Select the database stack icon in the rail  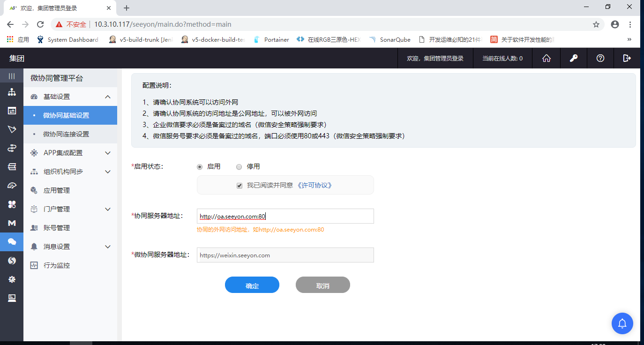point(12,167)
